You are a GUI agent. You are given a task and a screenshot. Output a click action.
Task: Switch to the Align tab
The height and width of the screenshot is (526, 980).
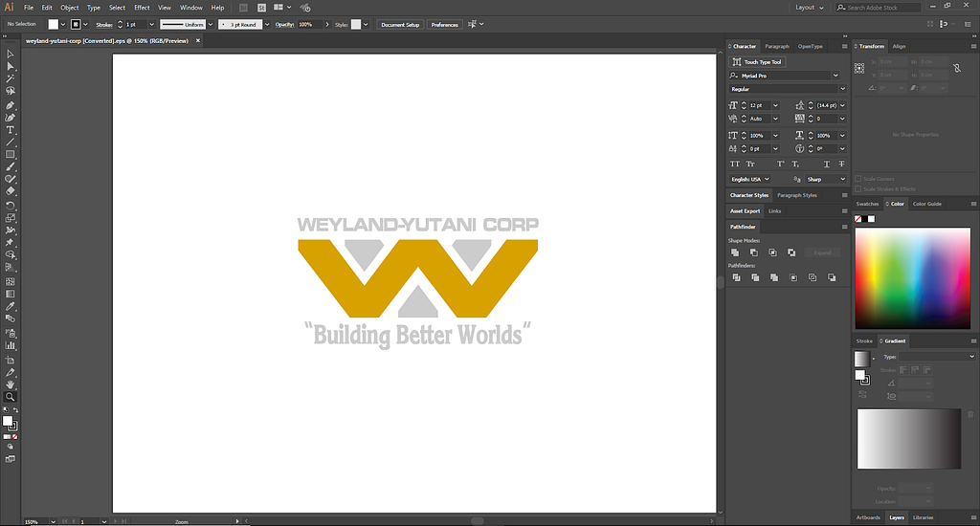click(x=899, y=46)
